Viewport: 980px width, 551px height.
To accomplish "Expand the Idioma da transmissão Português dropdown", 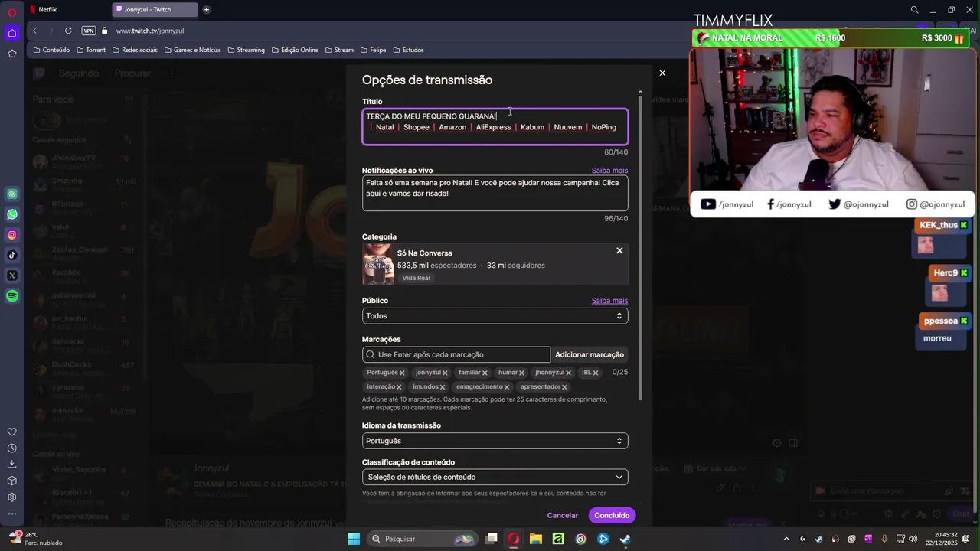I will (495, 441).
